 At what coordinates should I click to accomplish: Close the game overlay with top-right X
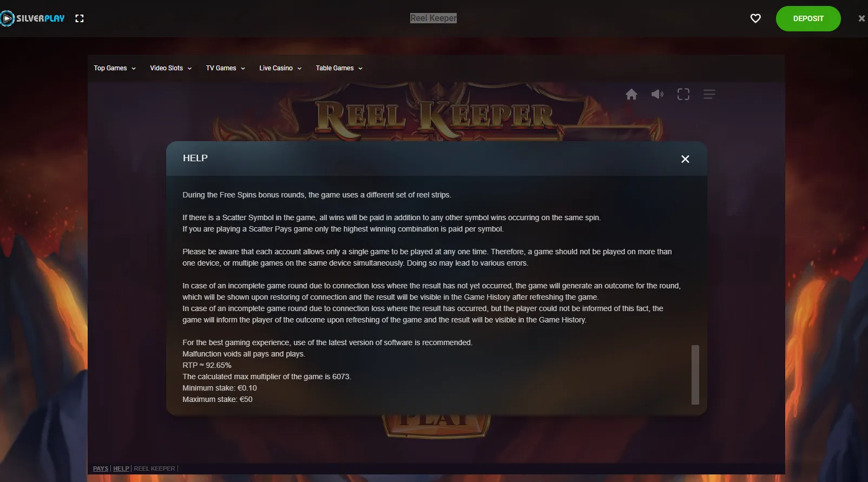point(862,18)
